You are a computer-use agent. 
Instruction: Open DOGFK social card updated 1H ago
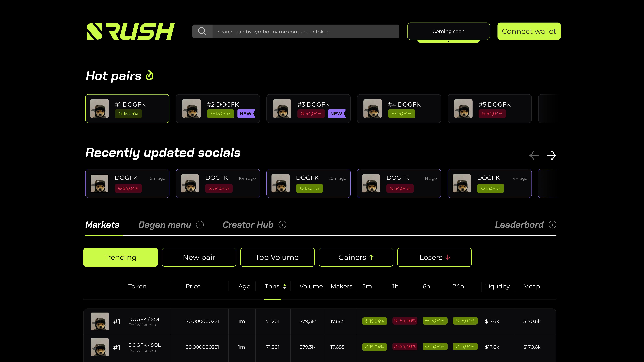point(399,183)
